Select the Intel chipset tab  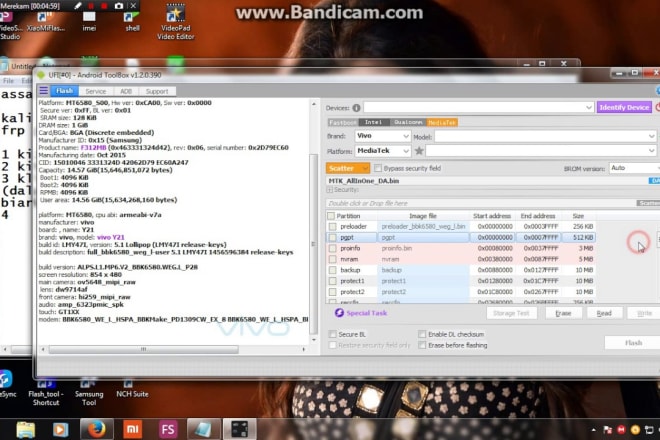[373, 123]
